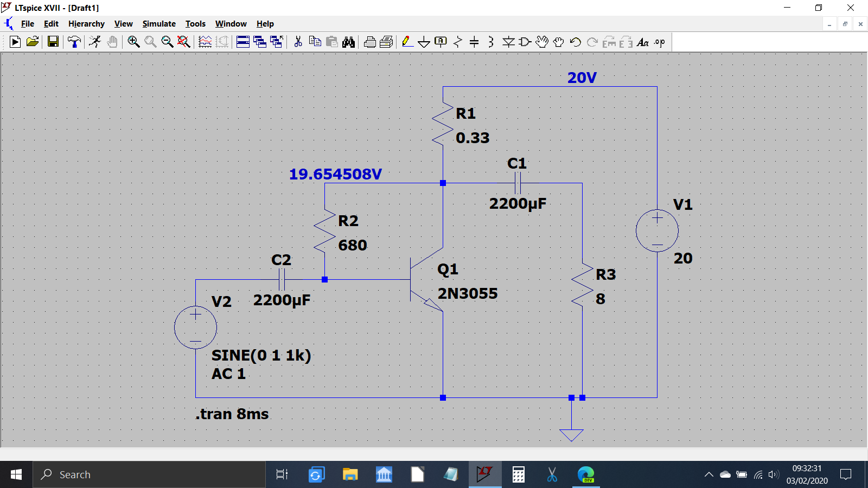Screen dimensions: 868x488
Task: Cascade windows icon
Action: tap(260, 42)
